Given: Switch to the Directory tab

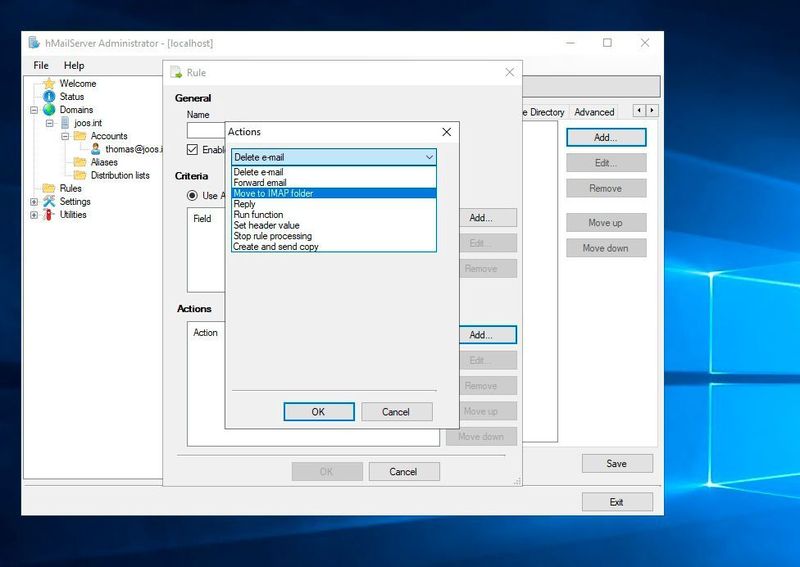Looking at the screenshot, I should click(545, 112).
